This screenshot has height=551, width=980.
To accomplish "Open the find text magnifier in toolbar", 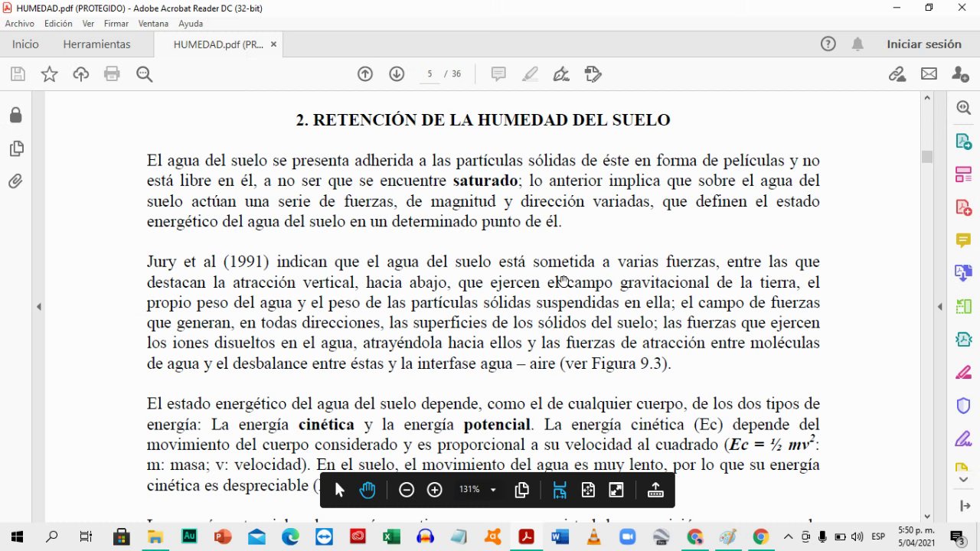I will (144, 74).
